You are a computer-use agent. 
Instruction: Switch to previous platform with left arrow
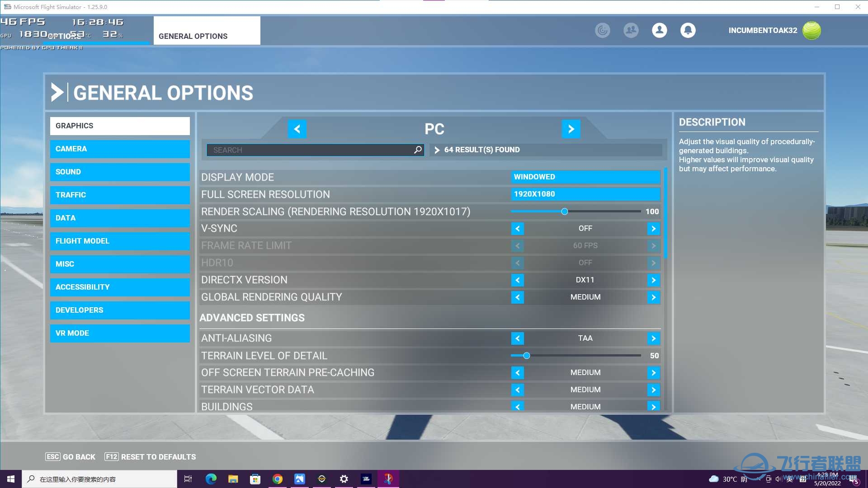297,129
